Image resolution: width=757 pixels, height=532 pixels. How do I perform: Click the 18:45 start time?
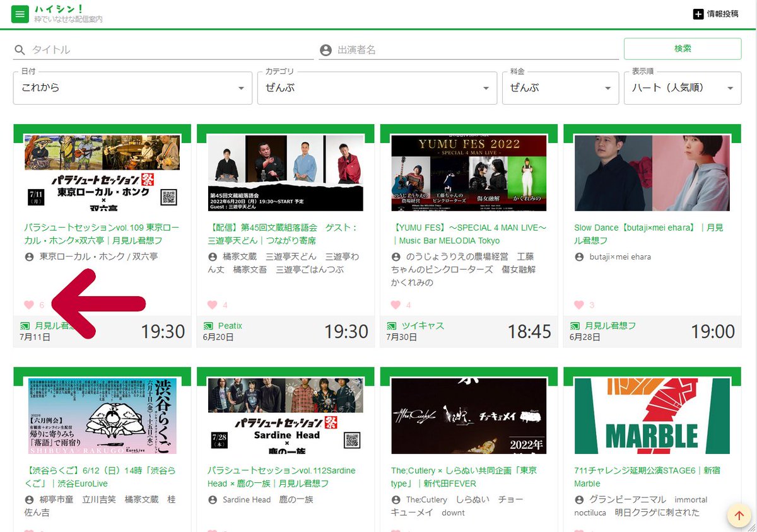[529, 332]
